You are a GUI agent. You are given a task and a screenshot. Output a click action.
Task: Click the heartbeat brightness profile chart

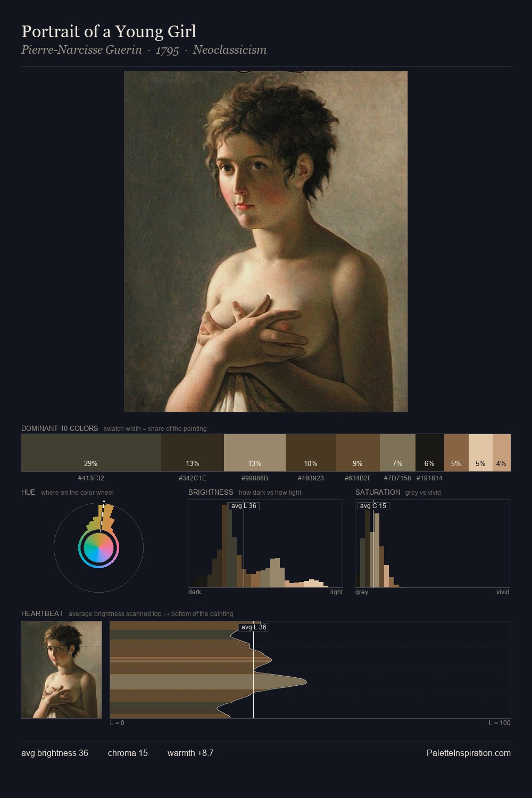pyautogui.click(x=310, y=670)
